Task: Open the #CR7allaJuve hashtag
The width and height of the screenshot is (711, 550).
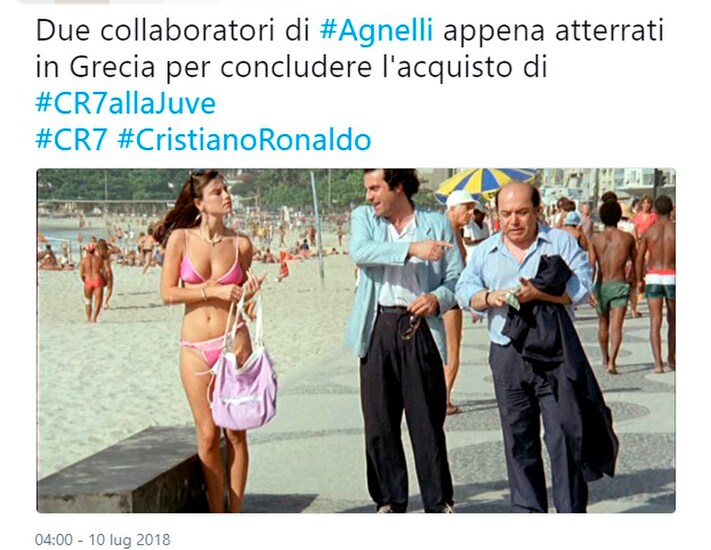Action: point(126,103)
